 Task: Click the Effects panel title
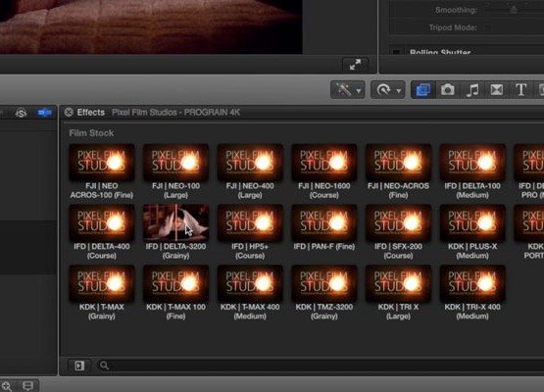[90, 112]
